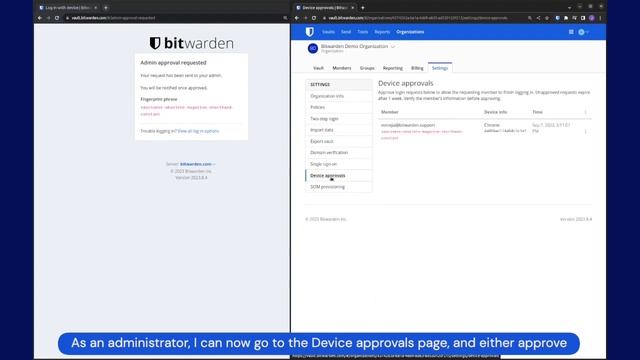Image resolution: width=640 pixels, height=360 pixels.
Task: Open Reports in the blue navbar
Action: [382, 32]
